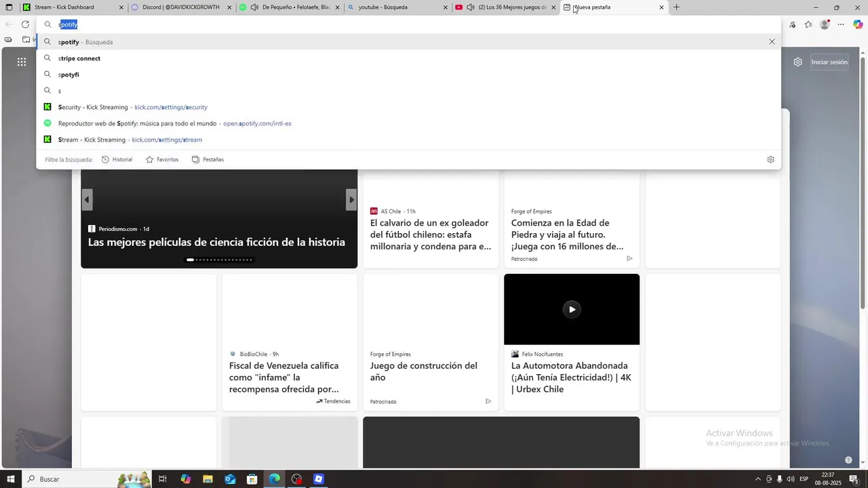Filter search by Favoritos

tap(162, 159)
